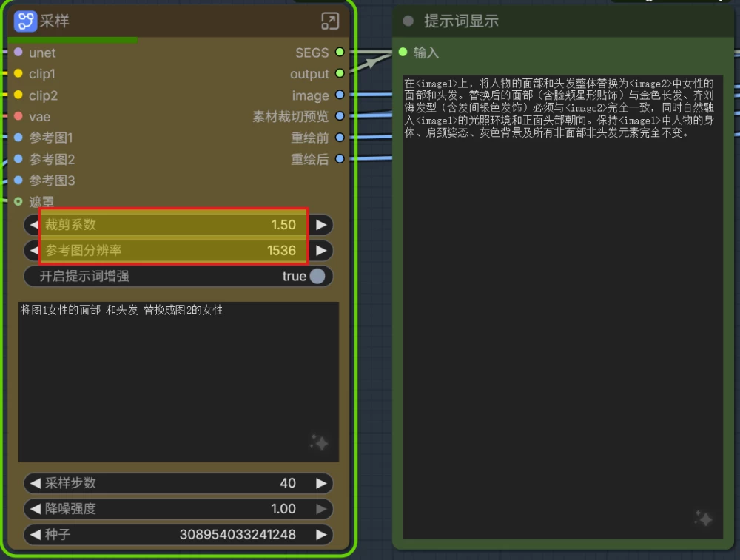Click the 遮罩 input label

(41, 201)
